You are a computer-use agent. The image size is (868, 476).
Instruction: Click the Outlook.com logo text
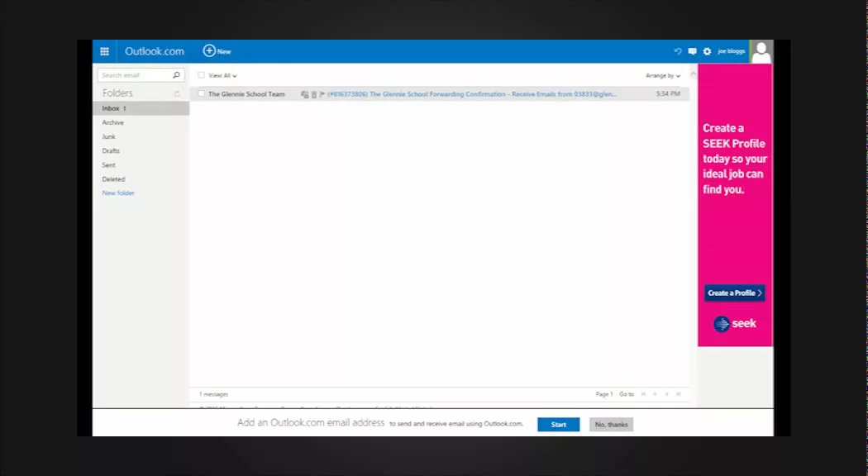tap(155, 51)
